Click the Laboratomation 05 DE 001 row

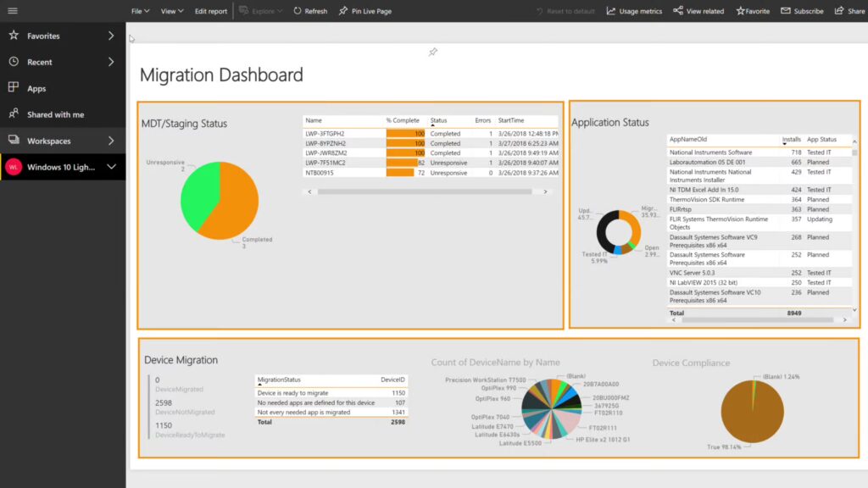(x=759, y=162)
